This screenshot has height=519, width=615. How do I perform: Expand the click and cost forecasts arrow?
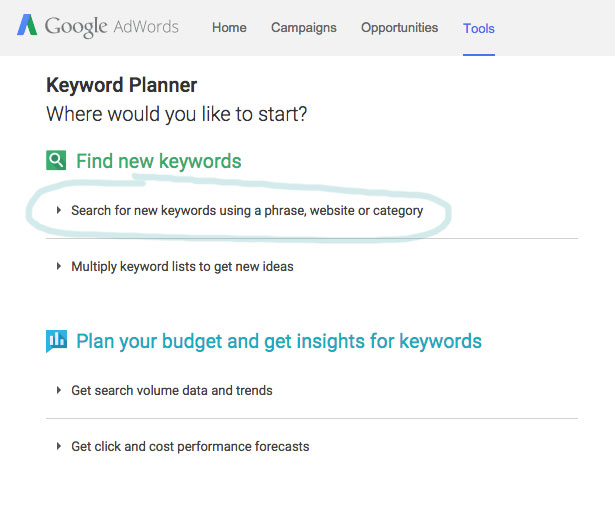point(58,446)
